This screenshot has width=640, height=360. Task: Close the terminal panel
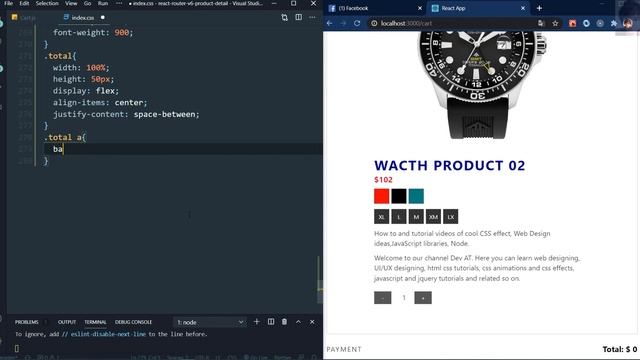(312, 322)
